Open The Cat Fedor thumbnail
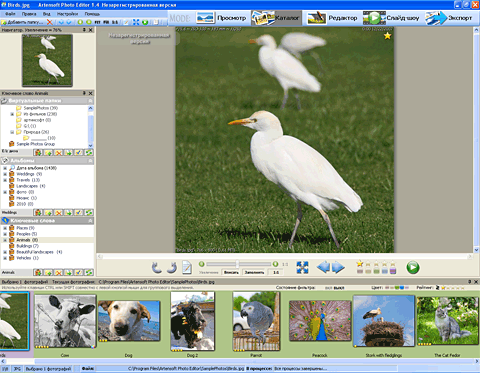480x373 pixels. (x=447, y=321)
